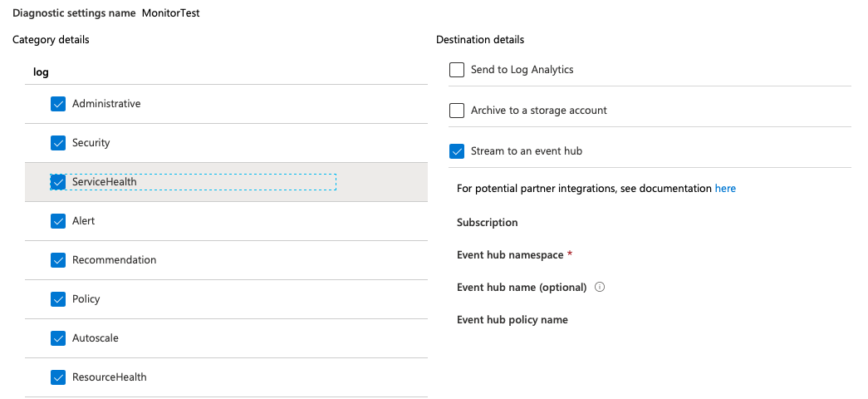
Task: Enable Send to Log Analytics
Action: tap(457, 70)
